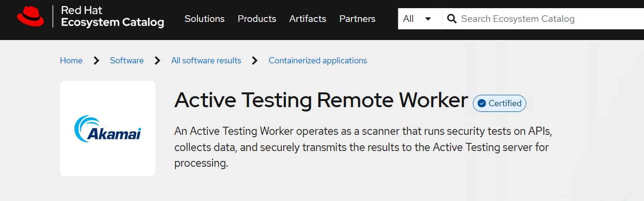
Task: Click the breadcrumb chevron after Home
Action: tap(96, 60)
